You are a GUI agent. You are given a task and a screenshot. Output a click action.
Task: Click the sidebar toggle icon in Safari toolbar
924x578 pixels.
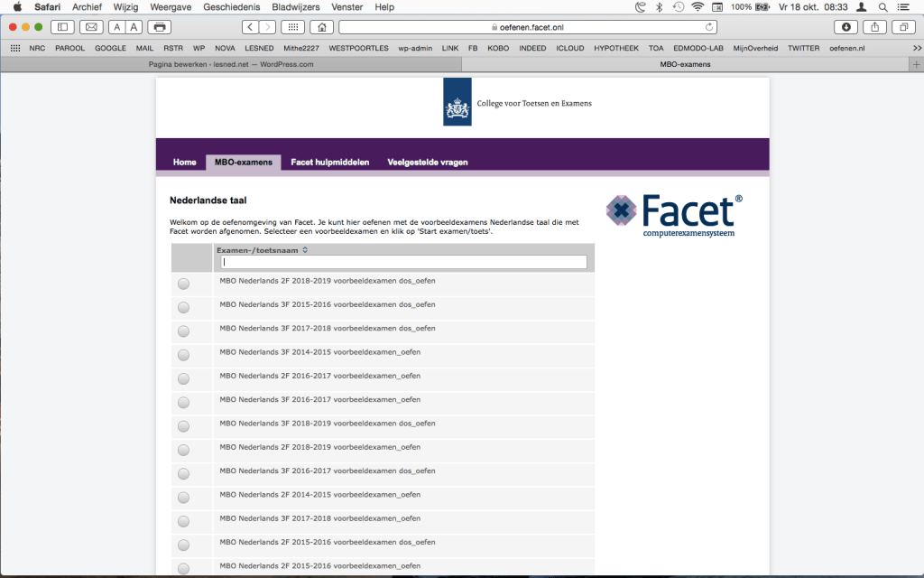pos(62,26)
